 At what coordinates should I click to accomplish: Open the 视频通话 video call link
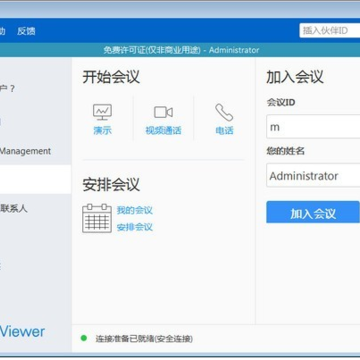(x=163, y=130)
